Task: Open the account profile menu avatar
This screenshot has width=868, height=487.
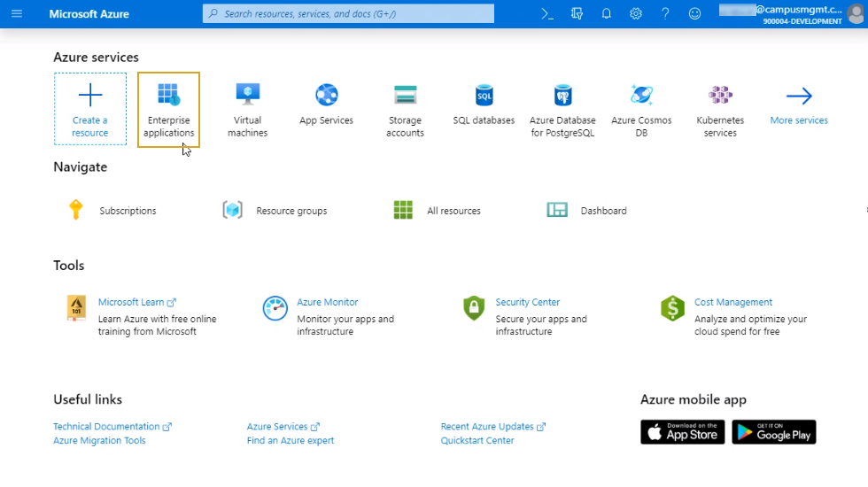Action: point(855,14)
